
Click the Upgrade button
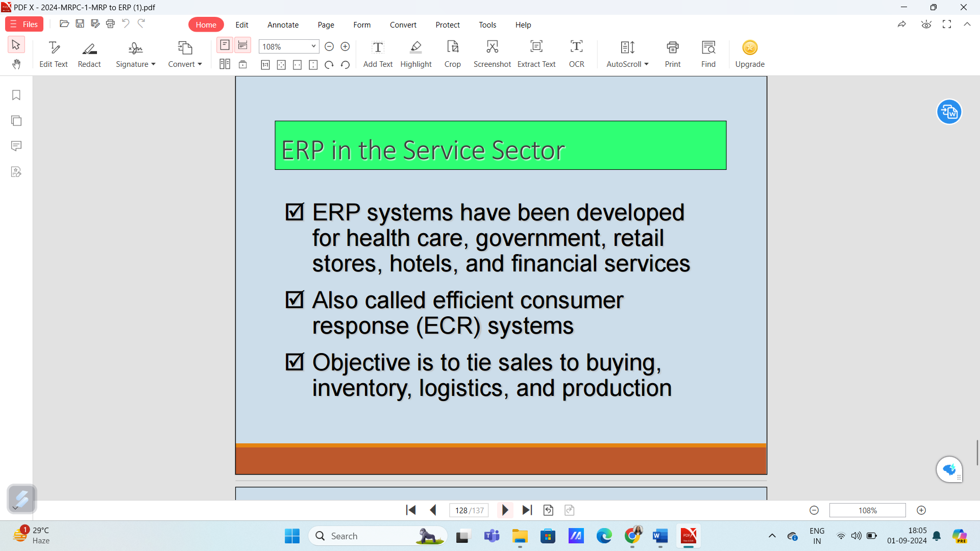coord(750,54)
